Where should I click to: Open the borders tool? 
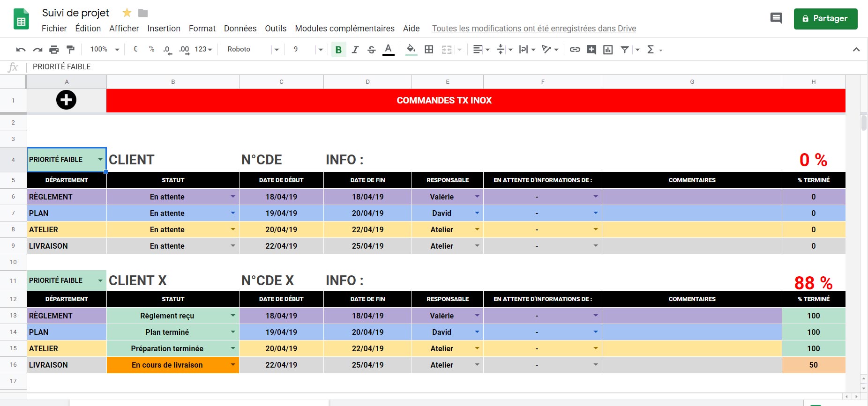click(x=429, y=49)
